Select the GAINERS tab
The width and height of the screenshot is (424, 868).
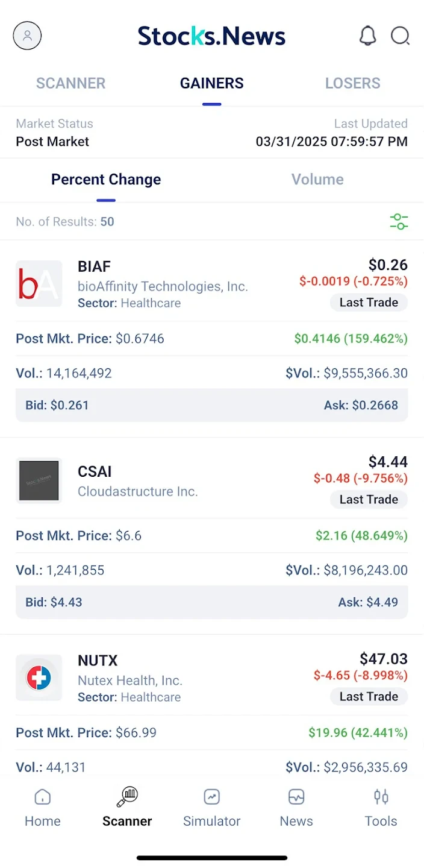click(x=212, y=83)
